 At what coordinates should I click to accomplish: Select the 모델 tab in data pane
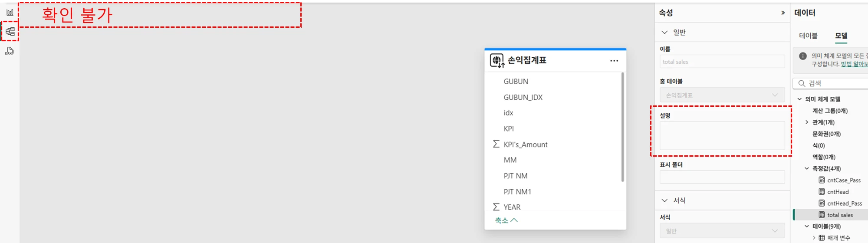tap(841, 36)
